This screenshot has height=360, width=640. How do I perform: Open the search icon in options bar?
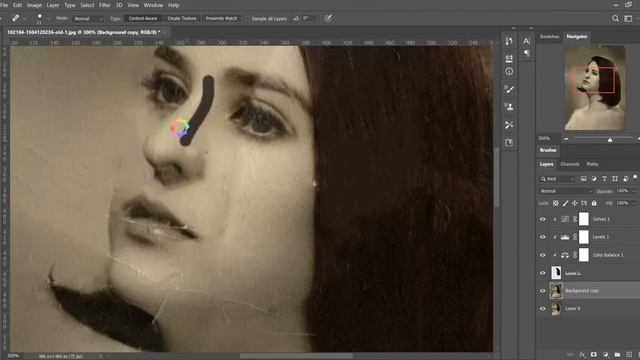click(x=615, y=18)
